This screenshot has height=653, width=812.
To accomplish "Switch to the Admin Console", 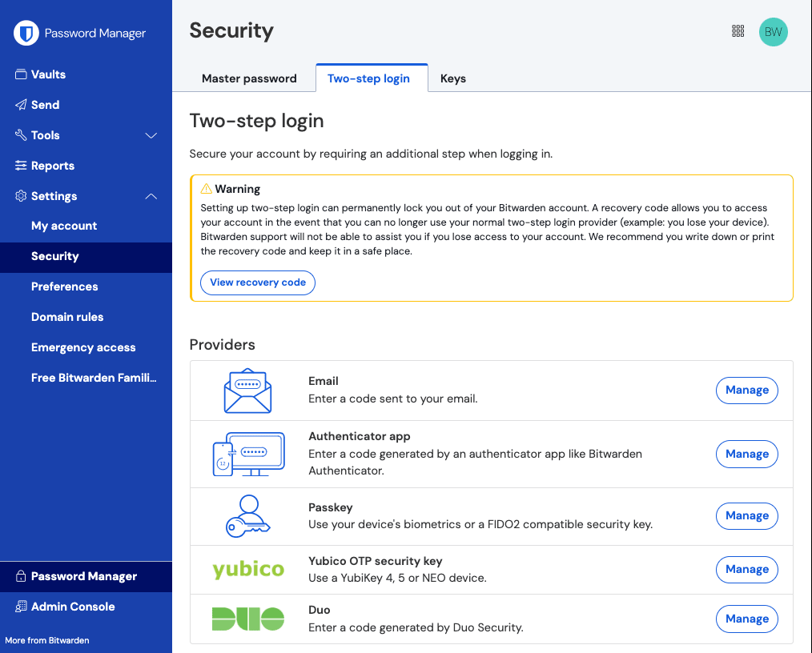I will pyautogui.click(x=71, y=607).
